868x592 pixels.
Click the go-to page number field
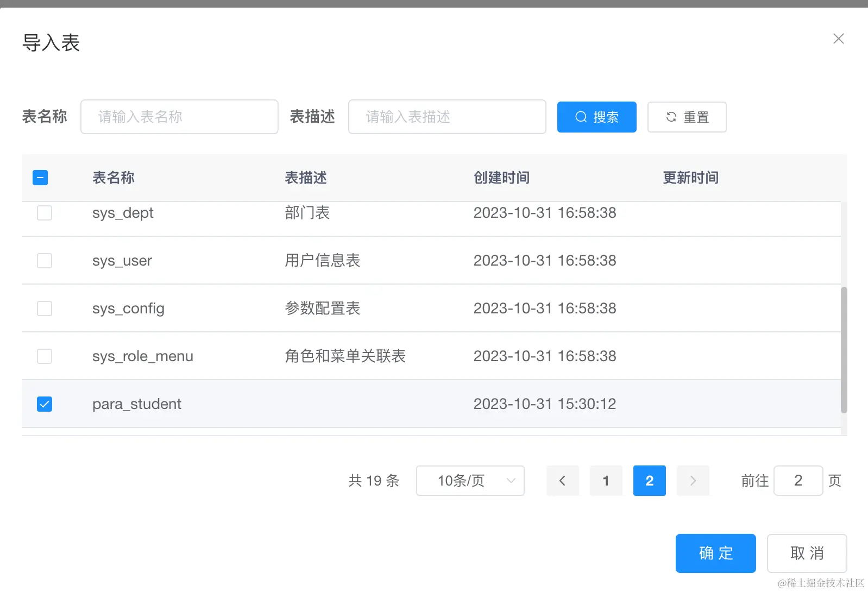[798, 481]
